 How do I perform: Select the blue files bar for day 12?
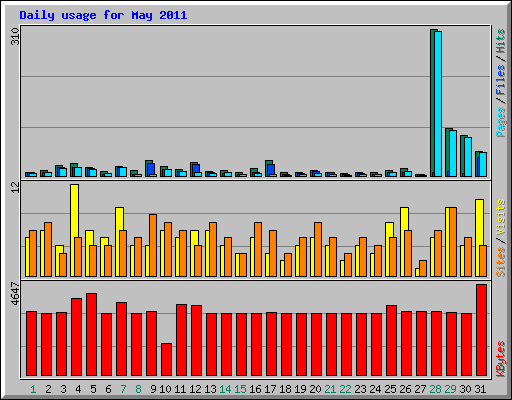[x=196, y=168]
